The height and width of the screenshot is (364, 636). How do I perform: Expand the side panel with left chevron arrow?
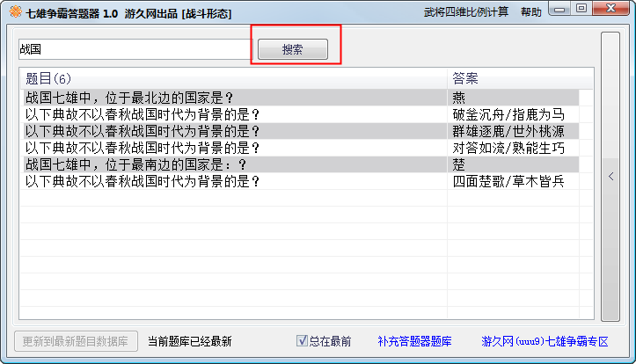610,177
